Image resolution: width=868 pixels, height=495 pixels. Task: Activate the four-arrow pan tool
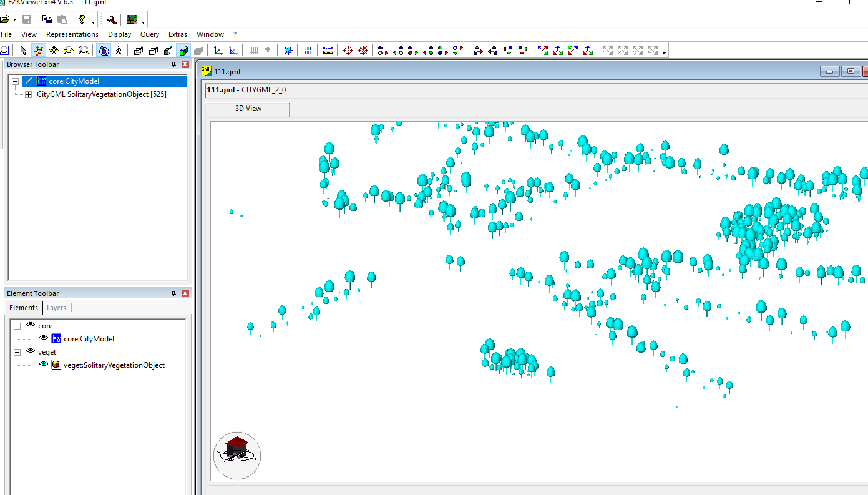[54, 51]
